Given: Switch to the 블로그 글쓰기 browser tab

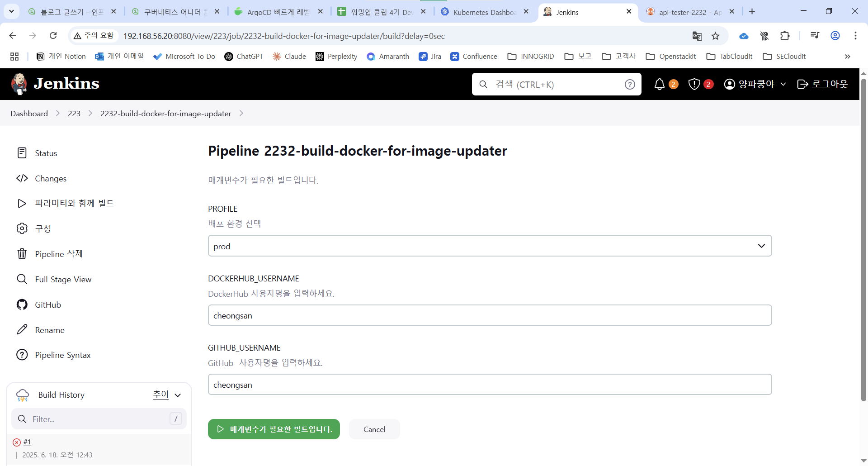Looking at the screenshot, I should click(72, 12).
